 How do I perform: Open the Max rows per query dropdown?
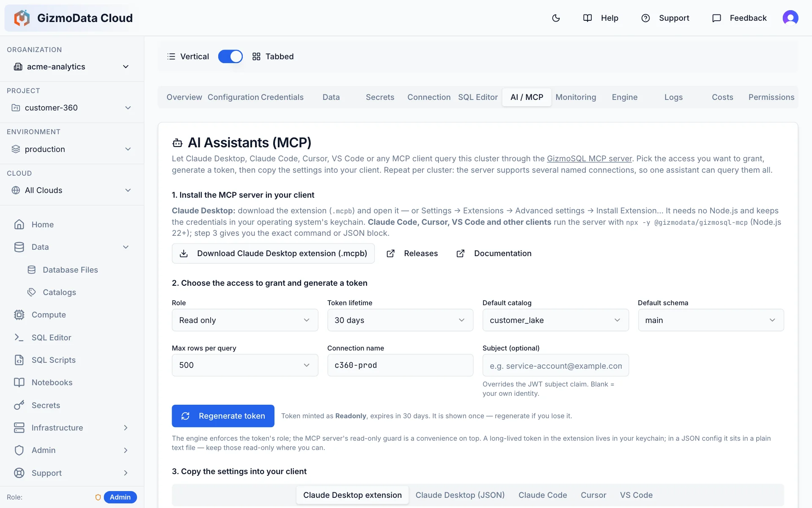(x=245, y=365)
